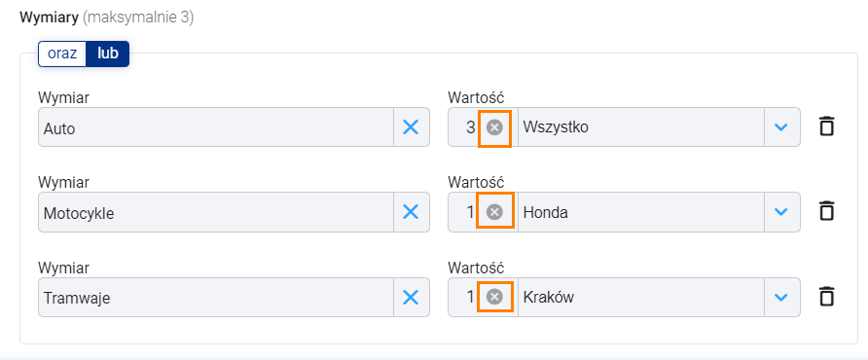Click the Tramwaje dimension field
This screenshot has width=868, height=360.
tap(216, 298)
